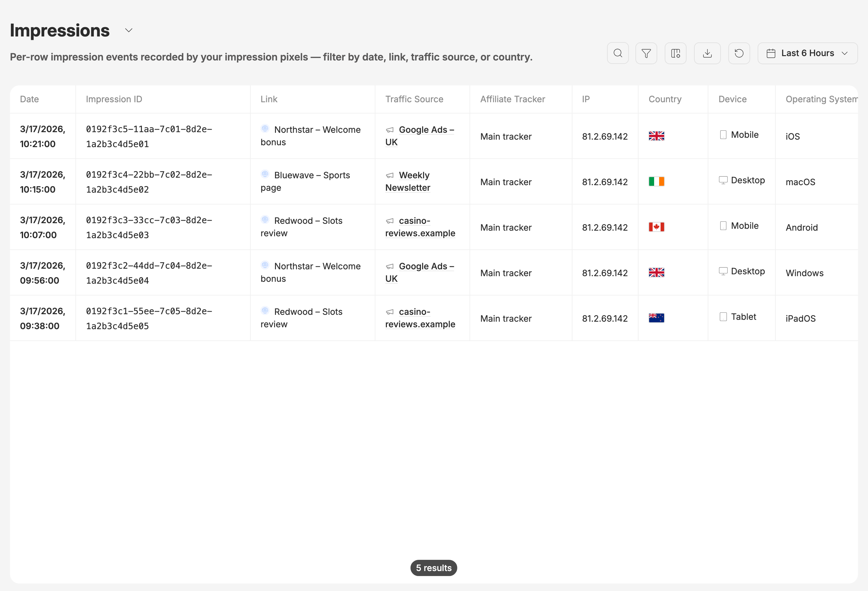Viewport: 868px width, 591px height.
Task: Click the UK flag in the 09:56:00 row
Action: tap(656, 272)
